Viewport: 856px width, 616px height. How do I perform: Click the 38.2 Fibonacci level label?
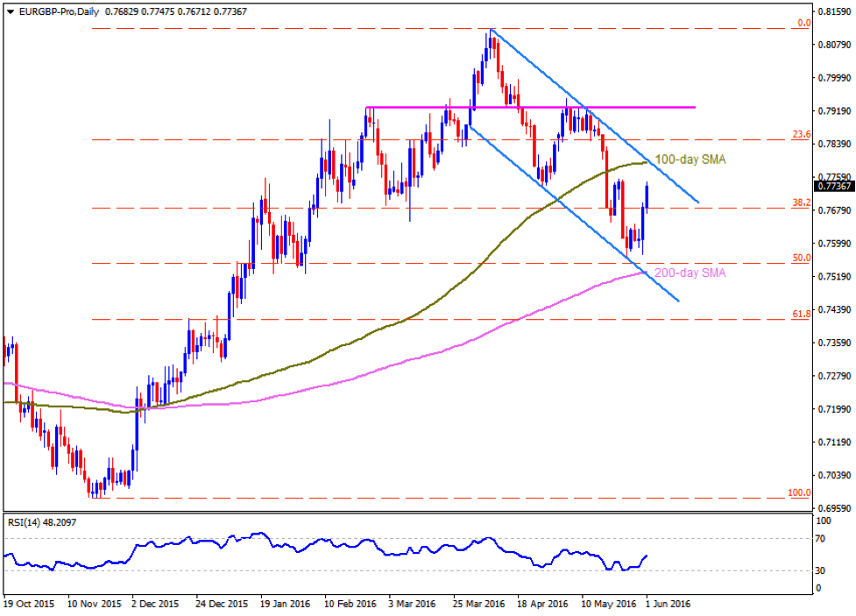(800, 202)
